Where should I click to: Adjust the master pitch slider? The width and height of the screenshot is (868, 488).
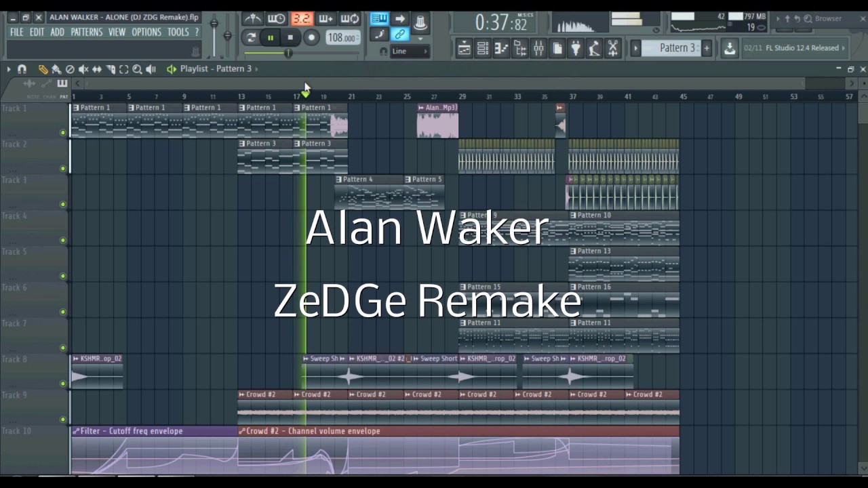click(x=228, y=35)
